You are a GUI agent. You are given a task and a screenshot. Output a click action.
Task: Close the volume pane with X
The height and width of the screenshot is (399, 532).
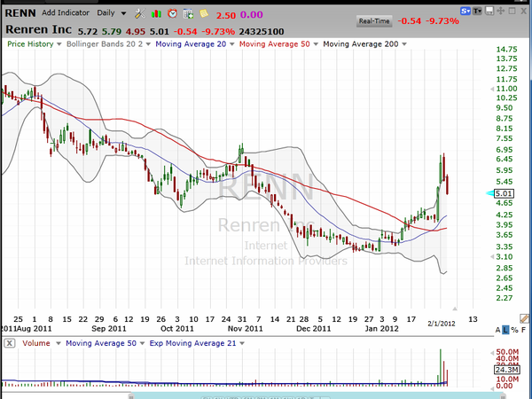[10, 343]
